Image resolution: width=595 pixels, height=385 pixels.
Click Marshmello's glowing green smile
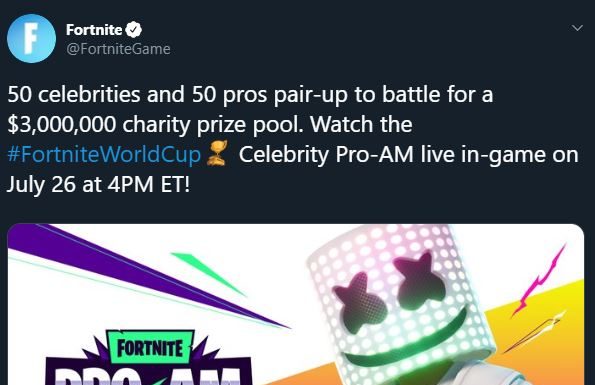coord(405,340)
